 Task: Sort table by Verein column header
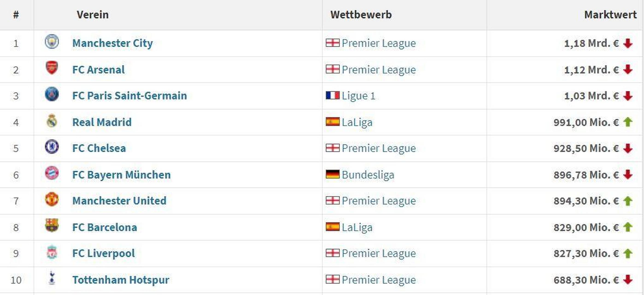point(93,15)
